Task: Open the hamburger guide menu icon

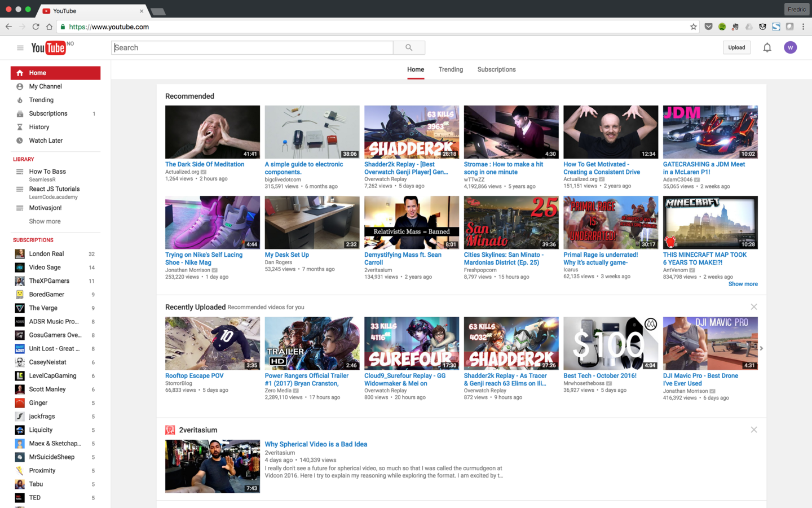Action: point(20,48)
